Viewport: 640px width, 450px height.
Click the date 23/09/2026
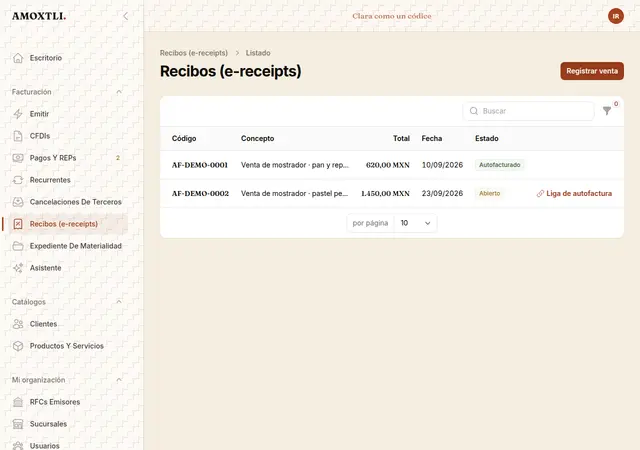tap(442, 194)
